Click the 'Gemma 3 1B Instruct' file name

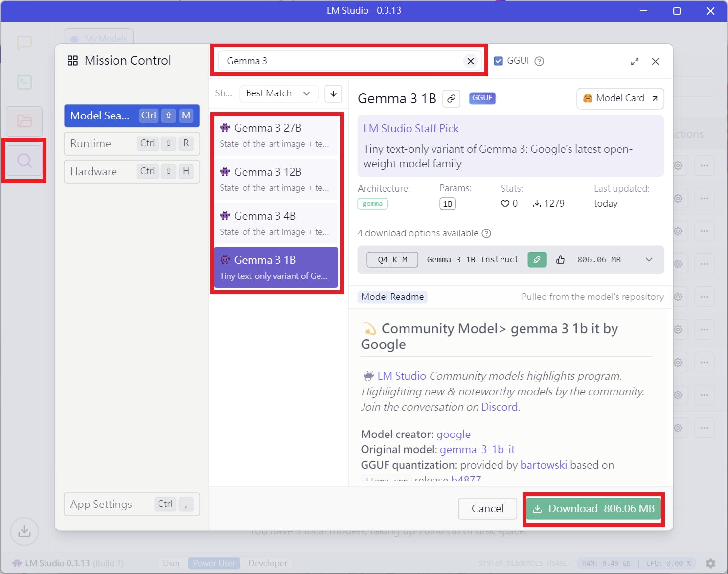click(x=473, y=260)
